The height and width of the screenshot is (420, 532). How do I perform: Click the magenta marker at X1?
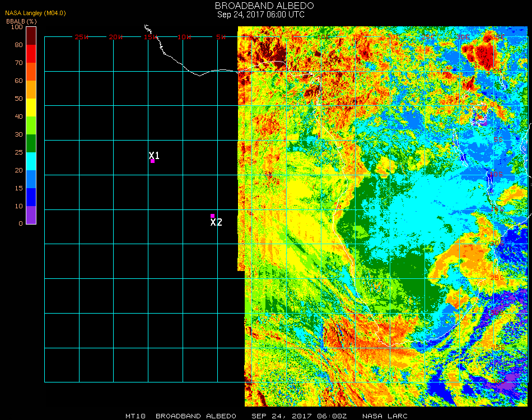153,161
